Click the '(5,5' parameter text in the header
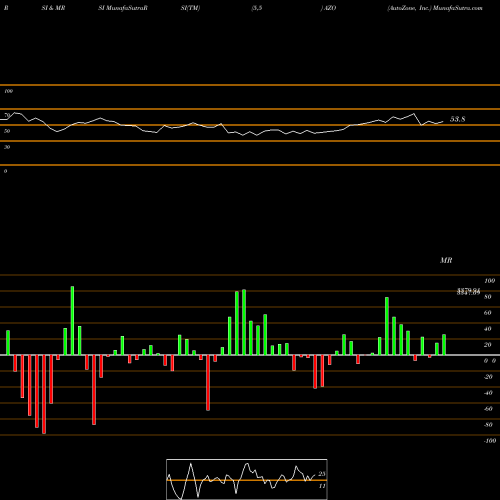The height and width of the screenshot is (500, 500). [257, 8]
